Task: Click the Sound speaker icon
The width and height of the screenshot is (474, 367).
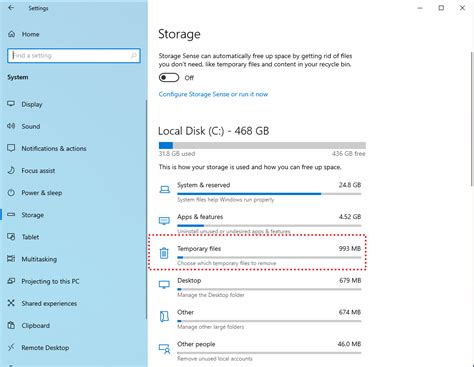Action: (x=11, y=126)
